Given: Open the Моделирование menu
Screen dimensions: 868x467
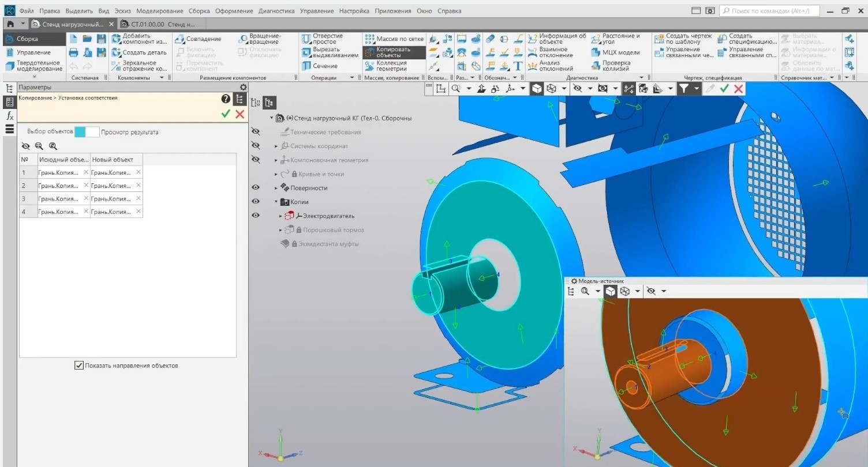Looking at the screenshot, I should (x=160, y=11).
